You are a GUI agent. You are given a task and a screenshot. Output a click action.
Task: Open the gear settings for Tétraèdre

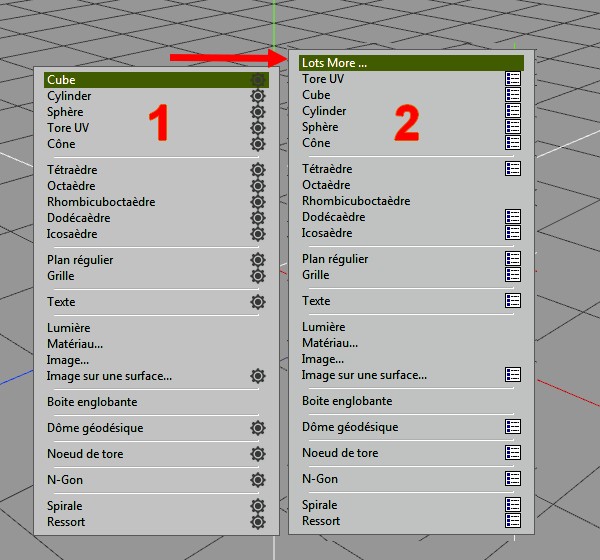(x=258, y=170)
